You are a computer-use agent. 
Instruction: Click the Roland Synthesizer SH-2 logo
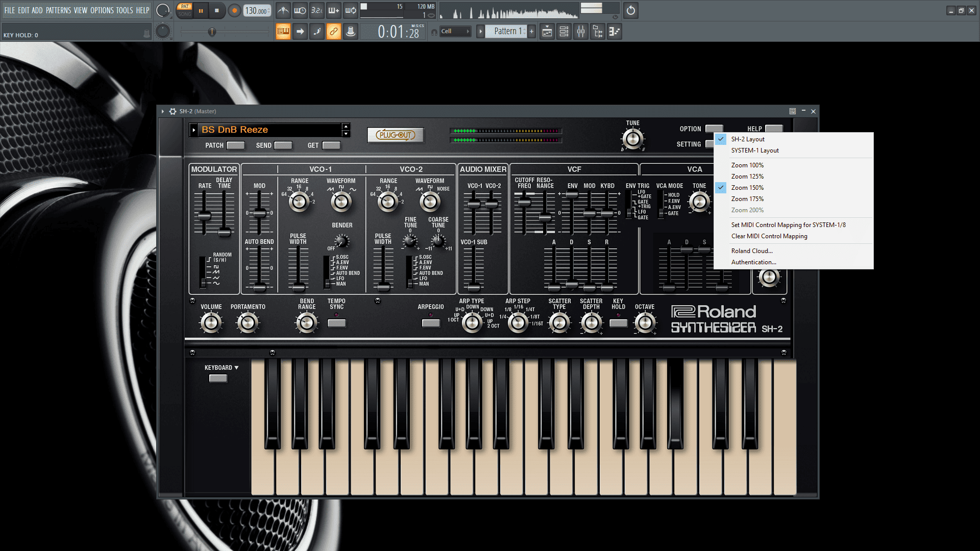[x=727, y=320]
